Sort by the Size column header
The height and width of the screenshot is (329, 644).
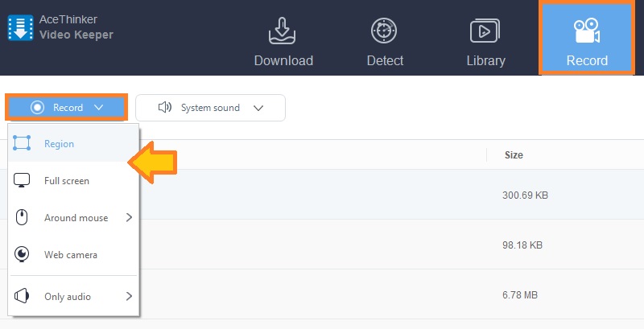(514, 154)
